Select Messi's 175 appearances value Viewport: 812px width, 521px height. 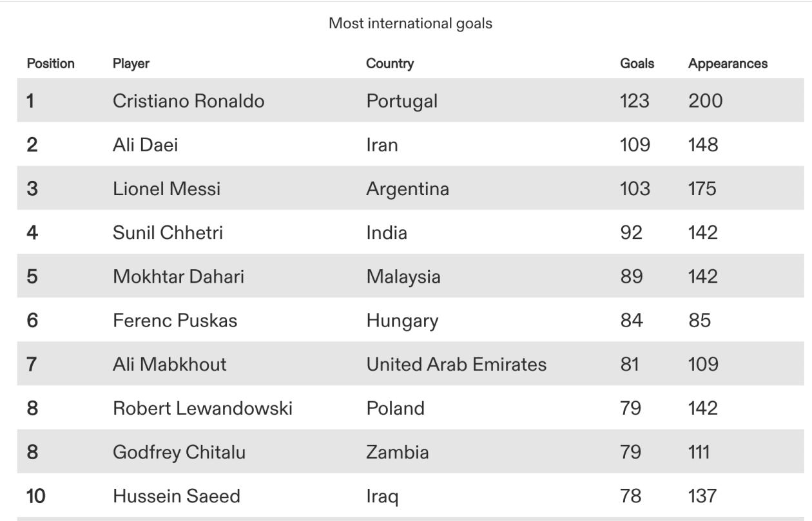pos(702,189)
